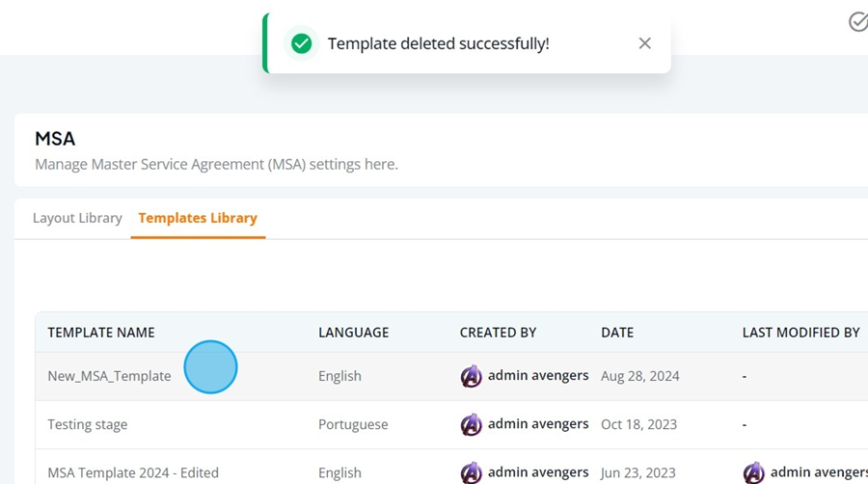Click the avatar icon in New_MSA_Template row
This screenshot has width=868, height=484.
coord(471,376)
